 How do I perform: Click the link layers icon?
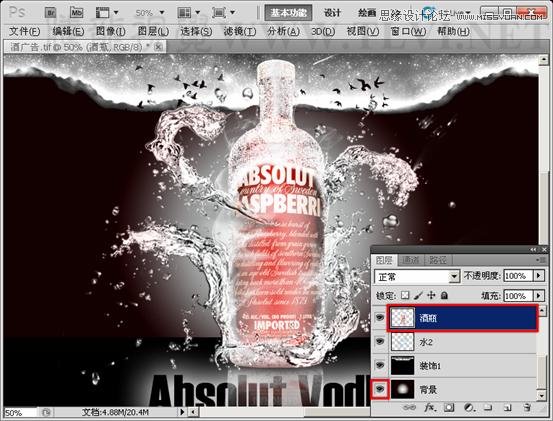point(409,407)
